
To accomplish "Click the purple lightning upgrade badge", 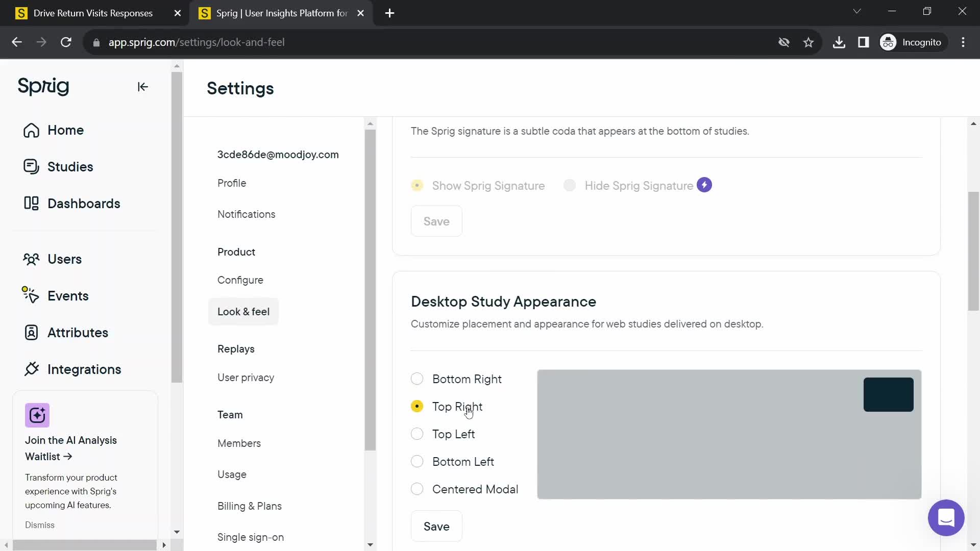I will tap(704, 185).
